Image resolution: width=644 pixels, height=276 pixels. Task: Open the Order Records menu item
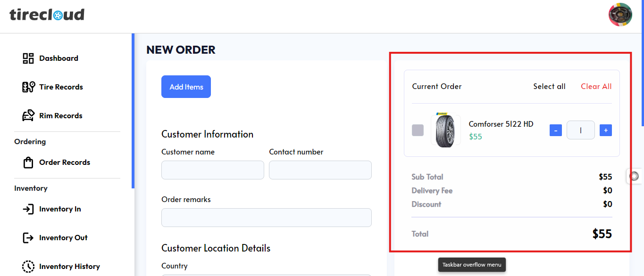pyautogui.click(x=65, y=162)
